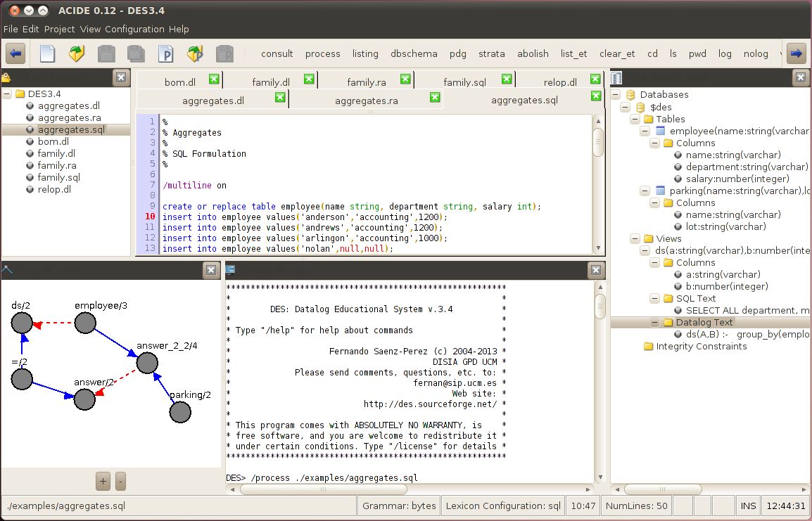Click the console horizontal scrollbar thumb
The image size is (812, 521).
(x=324, y=489)
